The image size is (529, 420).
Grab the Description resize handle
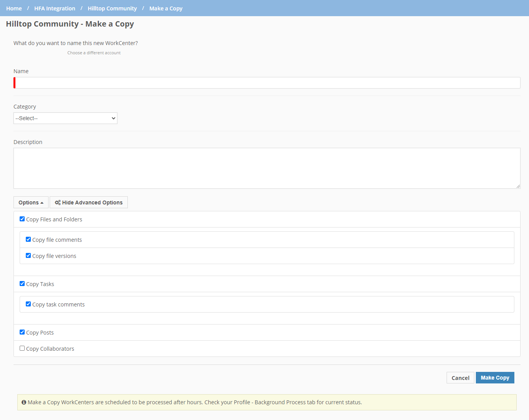click(x=518, y=186)
